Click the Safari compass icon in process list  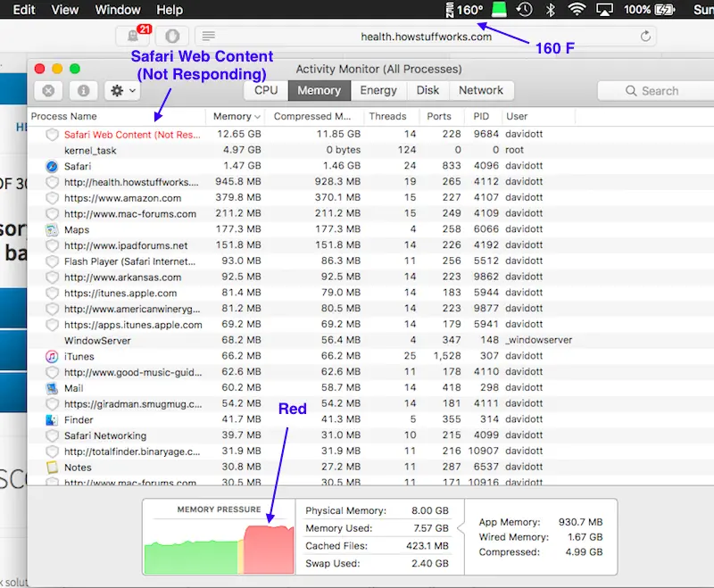[x=52, y=166]
